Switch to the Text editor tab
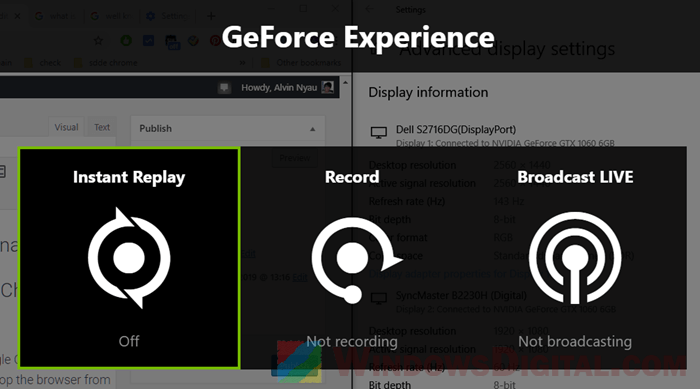 [x=102, y=127]
